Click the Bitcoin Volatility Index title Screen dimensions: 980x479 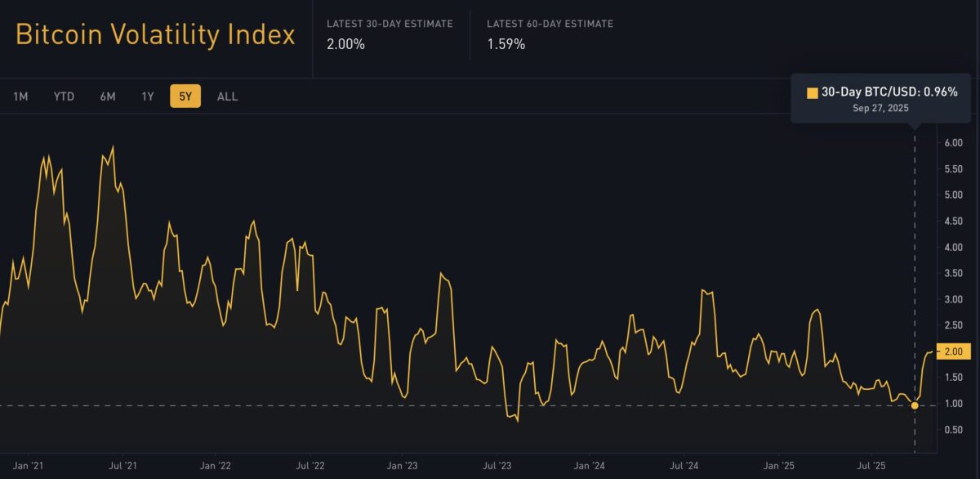(155, 34)
